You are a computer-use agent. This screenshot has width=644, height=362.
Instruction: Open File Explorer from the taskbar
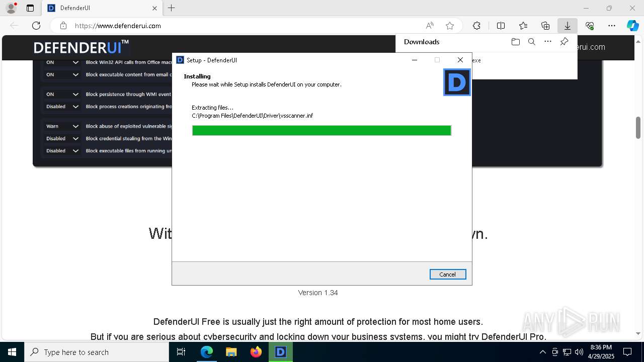tap(231, 352)
